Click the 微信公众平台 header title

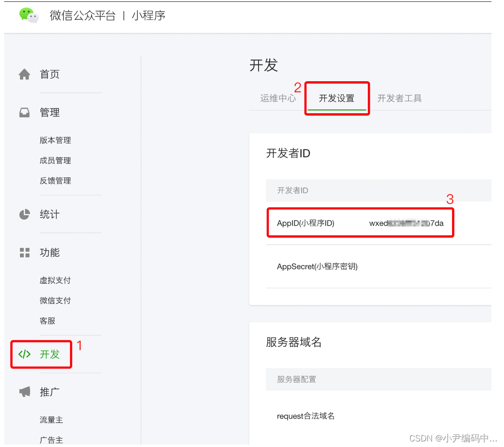(x=83, y=15)
